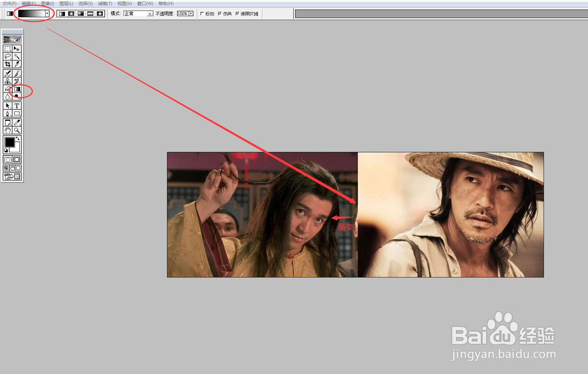Select the Rectangle shape tool
588x374 pixels.
click(x=17, y=113)
